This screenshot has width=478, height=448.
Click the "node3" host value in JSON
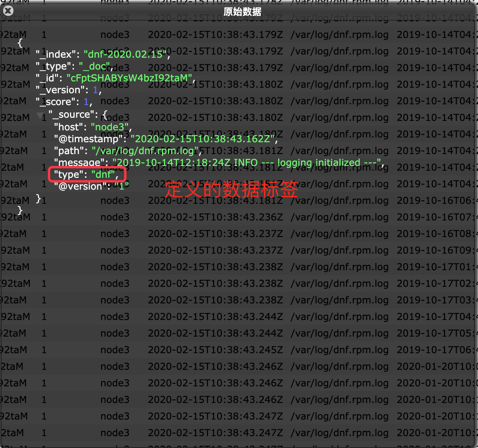[109, 127]
